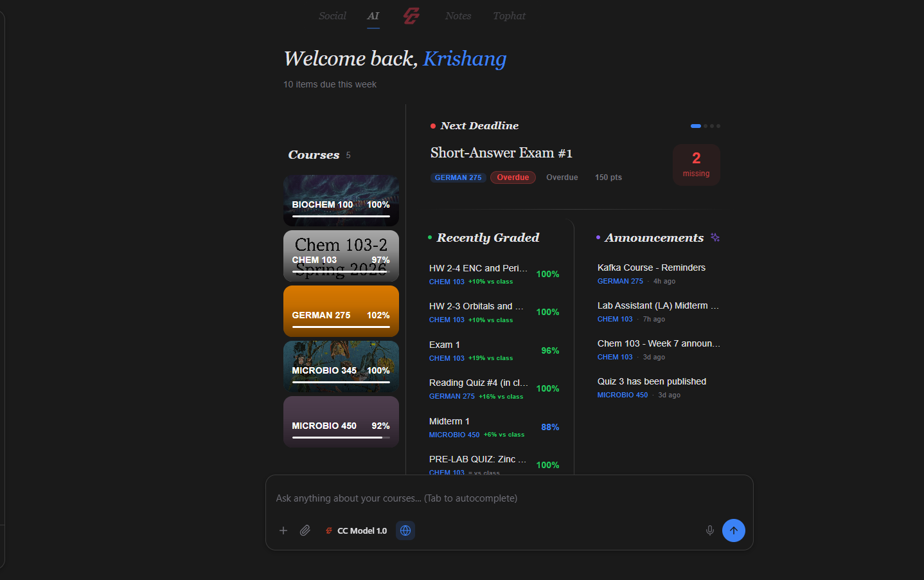Click the microphone icon for voice input
924x580 pixels.
coord(710,530)
